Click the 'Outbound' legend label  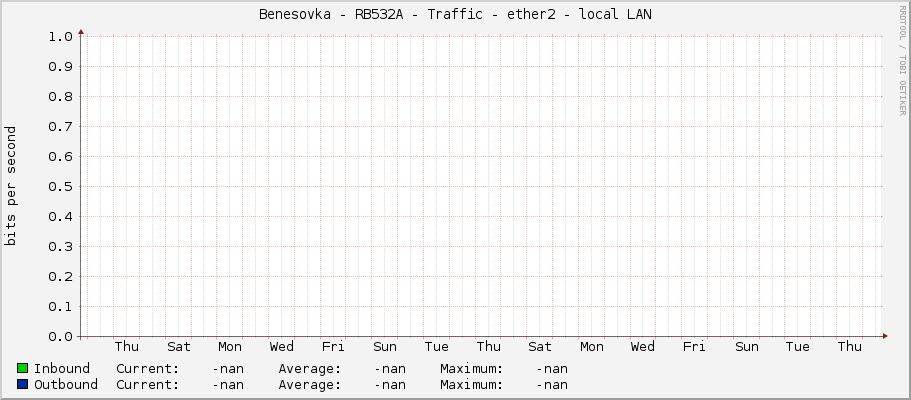pyautogui.click(x=66, y=385)
